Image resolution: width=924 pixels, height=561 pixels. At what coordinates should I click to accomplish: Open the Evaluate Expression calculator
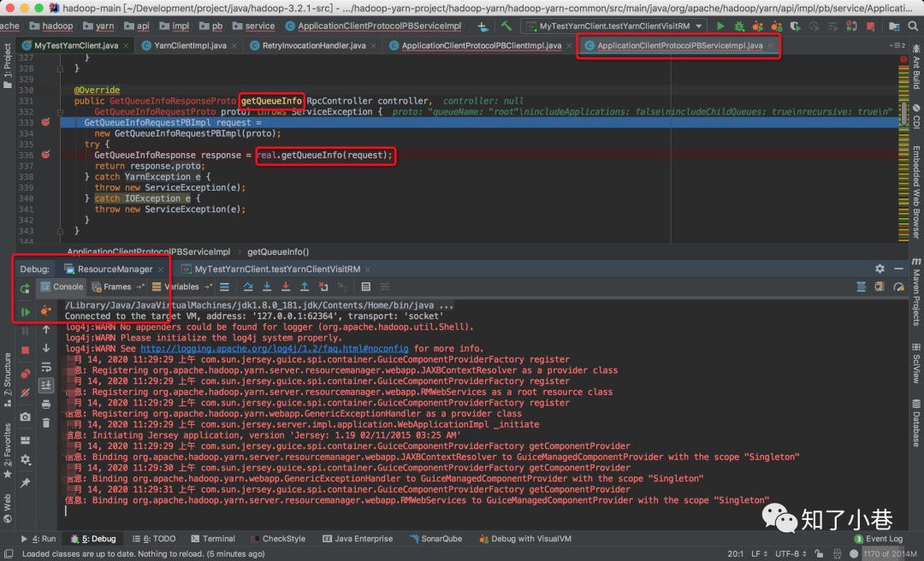[365, 286]
